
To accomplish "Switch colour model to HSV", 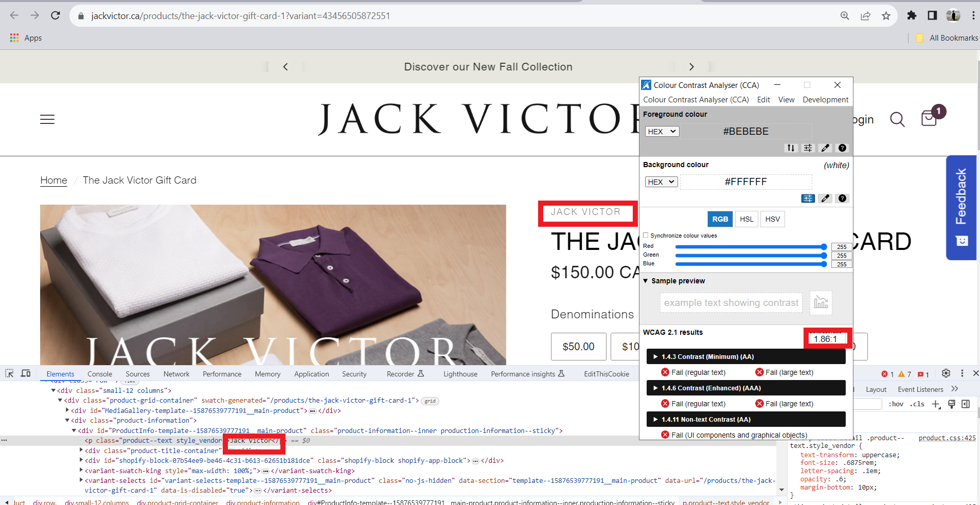I will point(772,219).
